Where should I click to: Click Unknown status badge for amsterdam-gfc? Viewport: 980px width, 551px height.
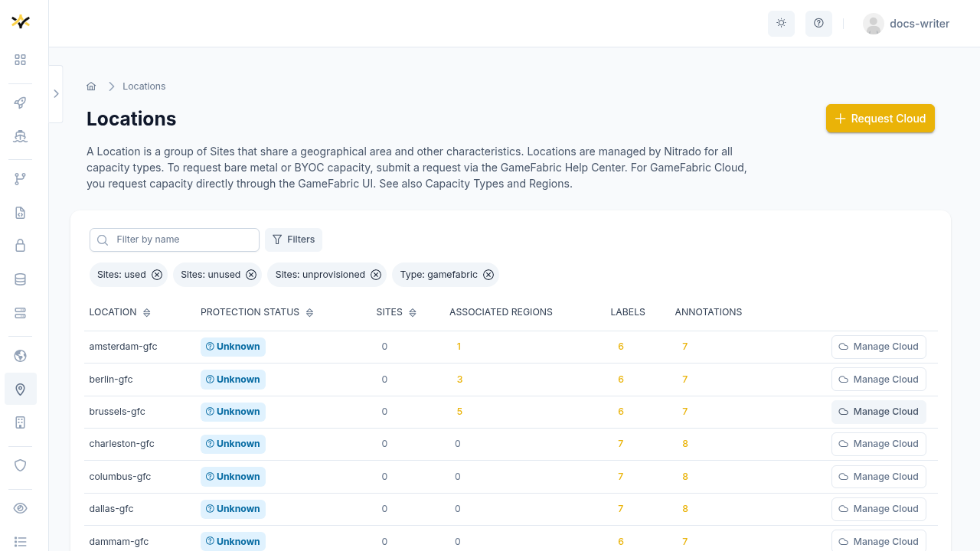tap(233, 347)
